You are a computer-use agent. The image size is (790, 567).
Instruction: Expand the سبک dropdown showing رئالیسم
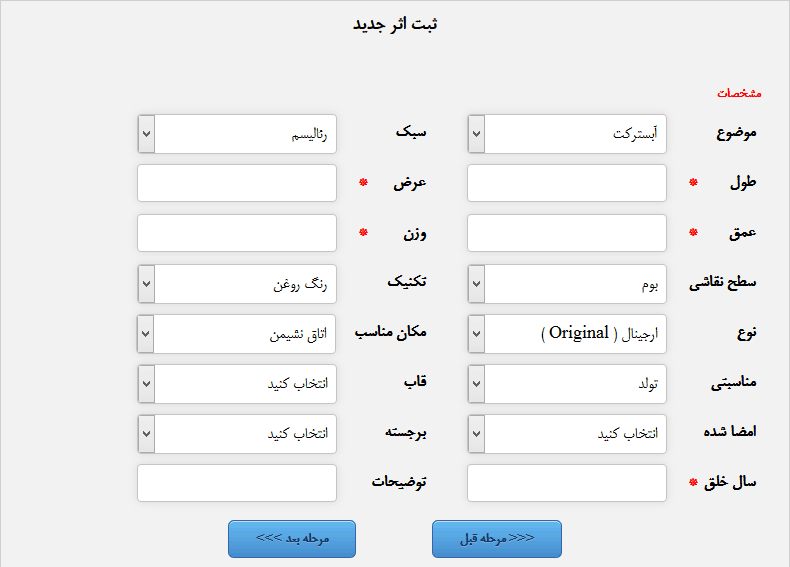[x=237, y=134]
